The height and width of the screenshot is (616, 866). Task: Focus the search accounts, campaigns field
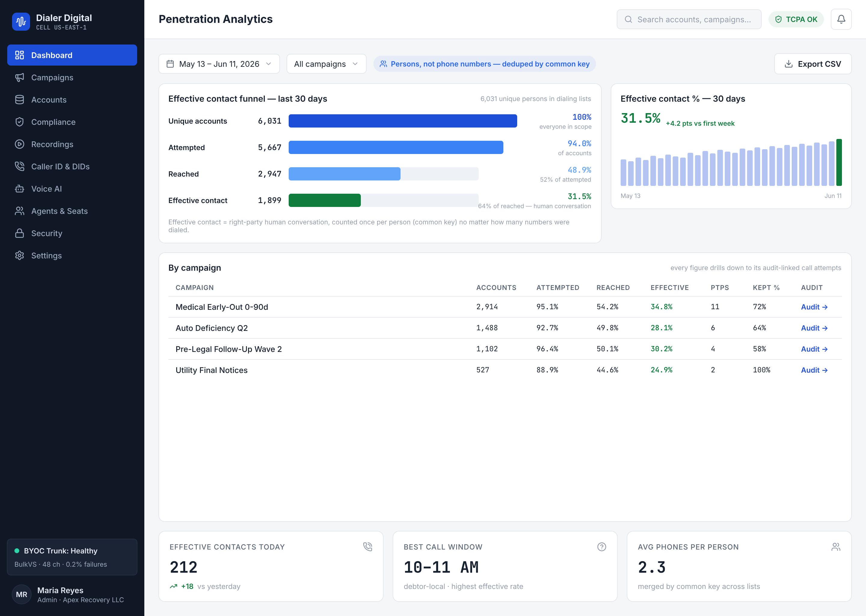click(689, 19)
